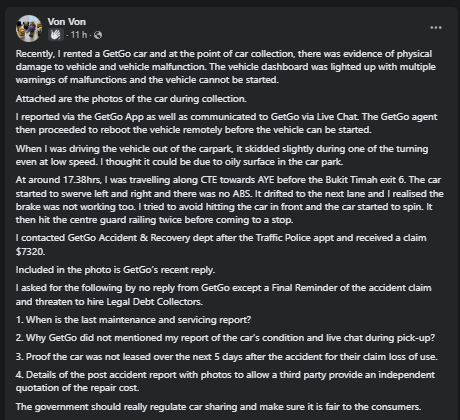The height and width of the screenshot is (420, 460).
Task: Click the globe public audience icon
Action: pyautogui.click(x=98, y=35)
